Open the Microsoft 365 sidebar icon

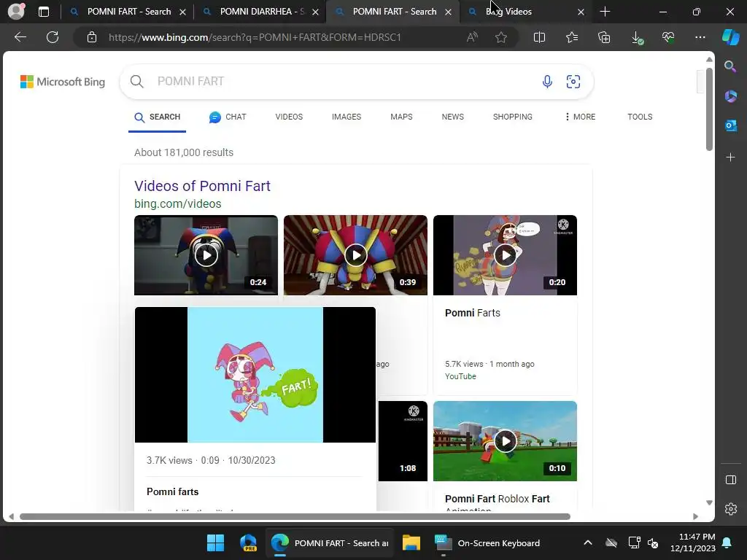coord(731,96)
